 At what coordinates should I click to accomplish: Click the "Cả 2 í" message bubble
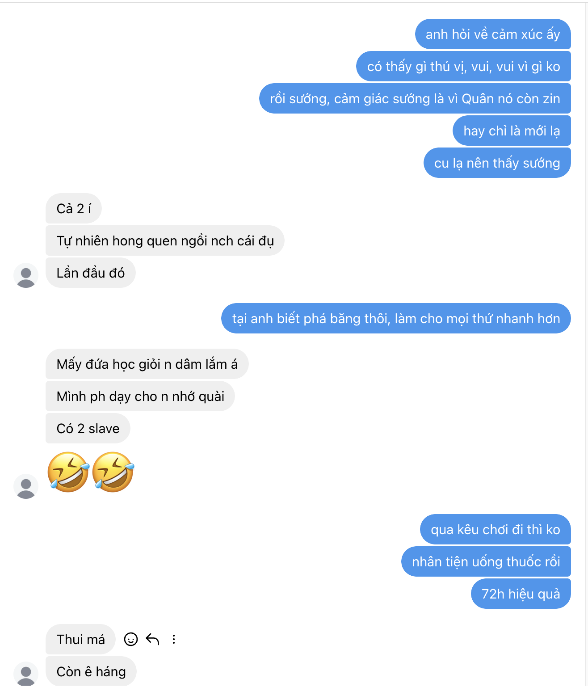(x=74, y=208)
